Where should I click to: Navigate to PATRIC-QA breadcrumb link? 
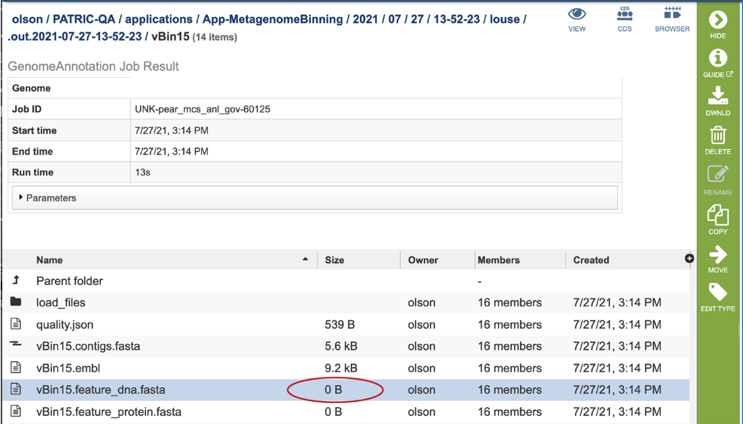pos(84,19)
